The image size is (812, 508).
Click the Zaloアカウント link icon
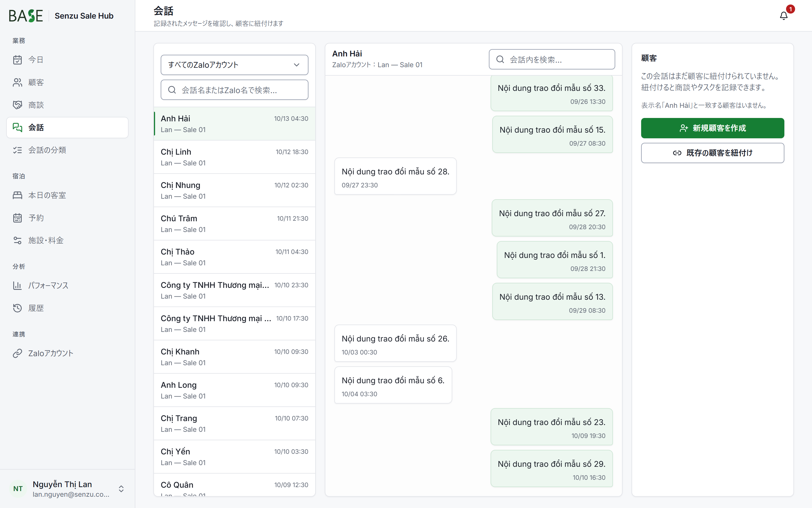coord(17,353)
